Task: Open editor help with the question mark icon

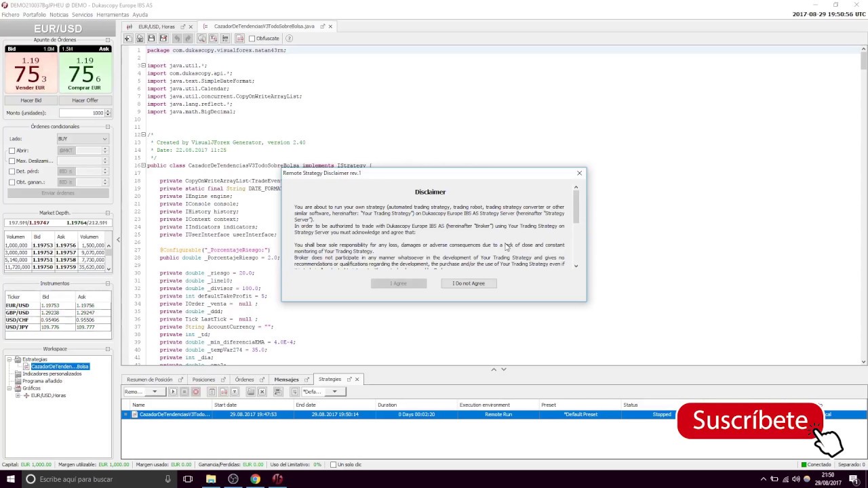Action: click(x=289, y=39)
